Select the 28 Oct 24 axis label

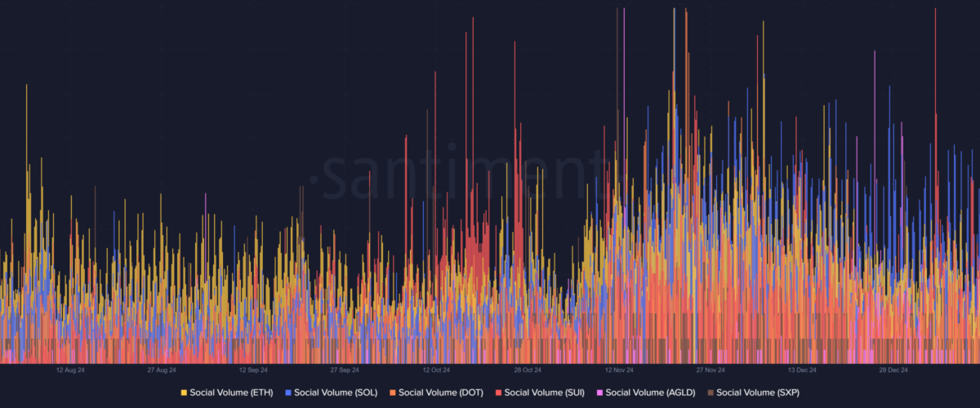528,370
